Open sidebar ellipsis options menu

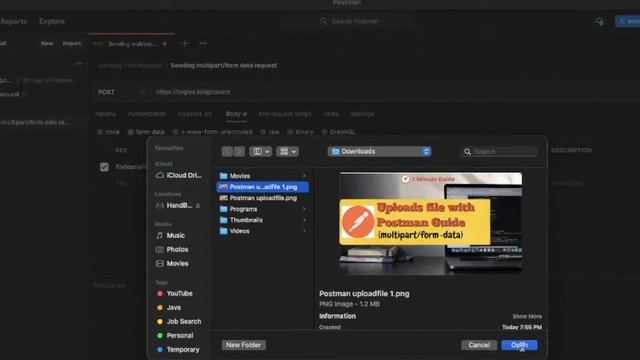(79, 63)
